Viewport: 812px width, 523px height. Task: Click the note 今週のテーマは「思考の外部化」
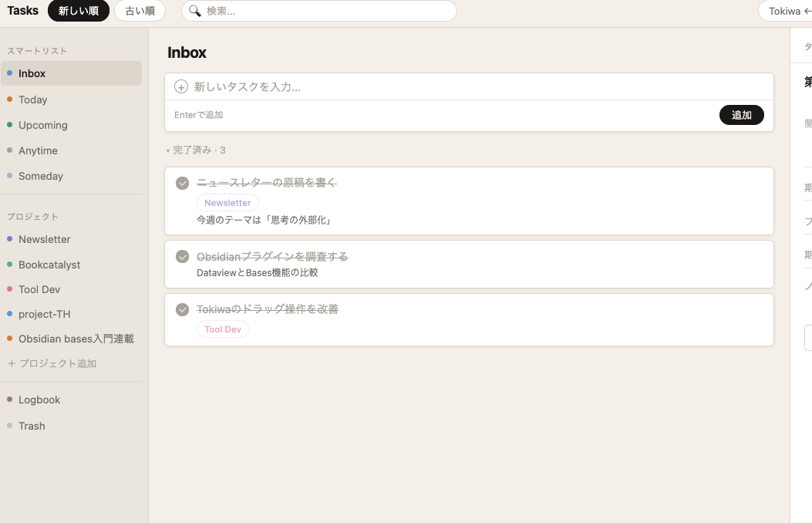264,220
